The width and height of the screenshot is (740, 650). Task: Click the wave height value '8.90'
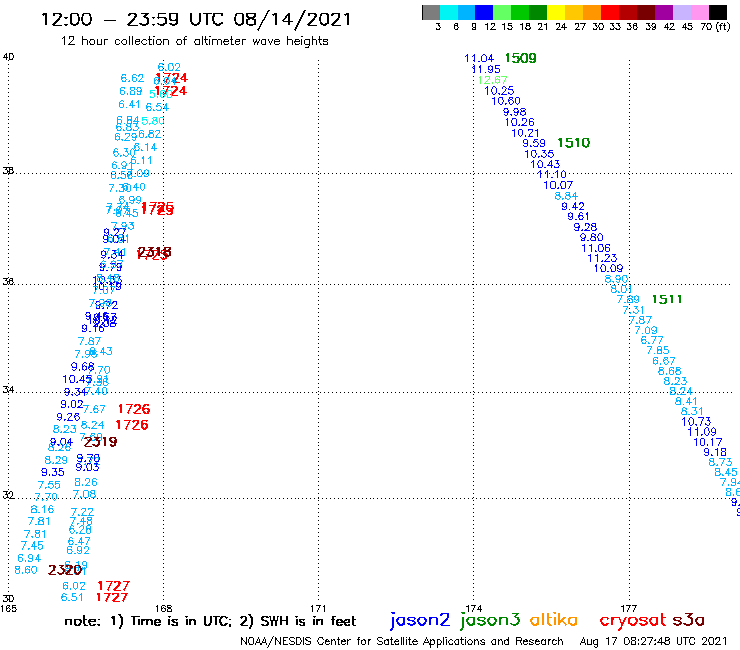(x=616, y=279)
